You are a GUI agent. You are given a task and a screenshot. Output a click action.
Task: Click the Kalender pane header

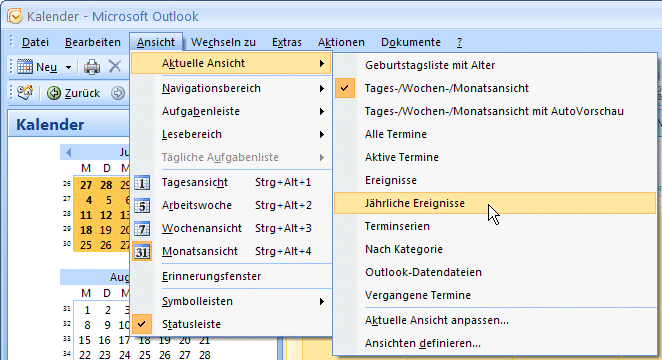click(x=70, y=124)
